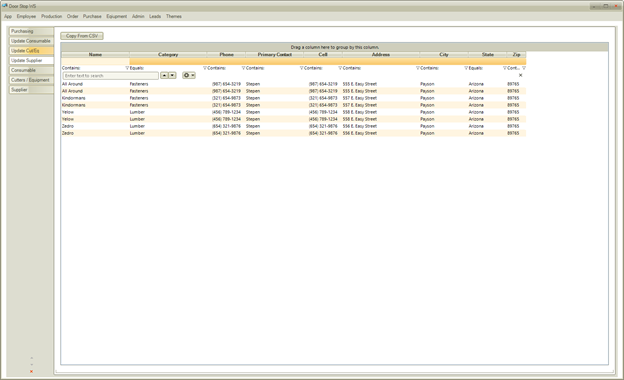Click the Address column filter funnel icon
This screenshot has height=380, width=624.
point(418,68)
